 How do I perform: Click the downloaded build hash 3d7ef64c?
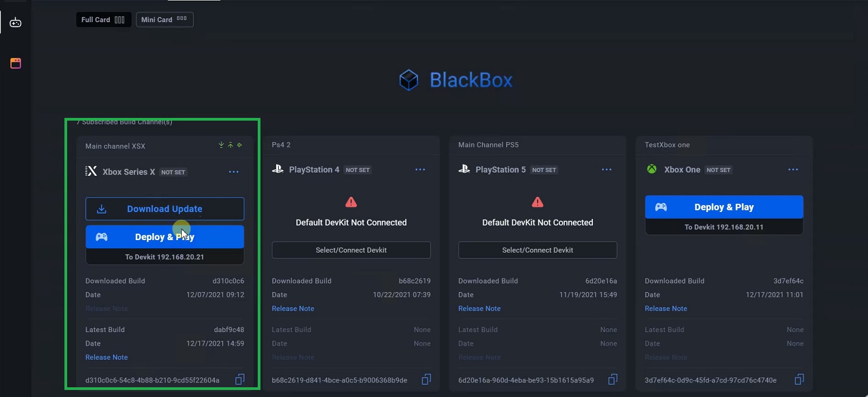point(788,281)
